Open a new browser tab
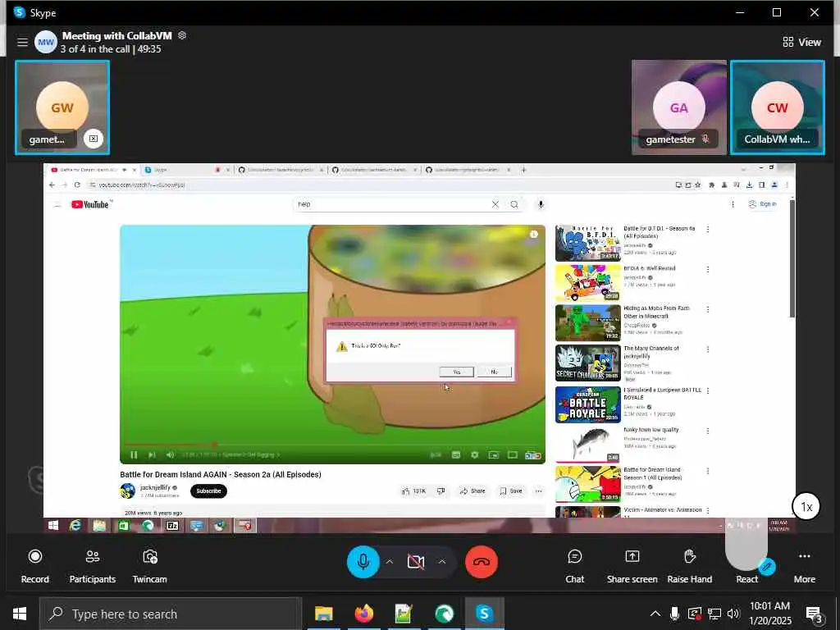This screenshot has height=630, width=840. pos(523,170)
